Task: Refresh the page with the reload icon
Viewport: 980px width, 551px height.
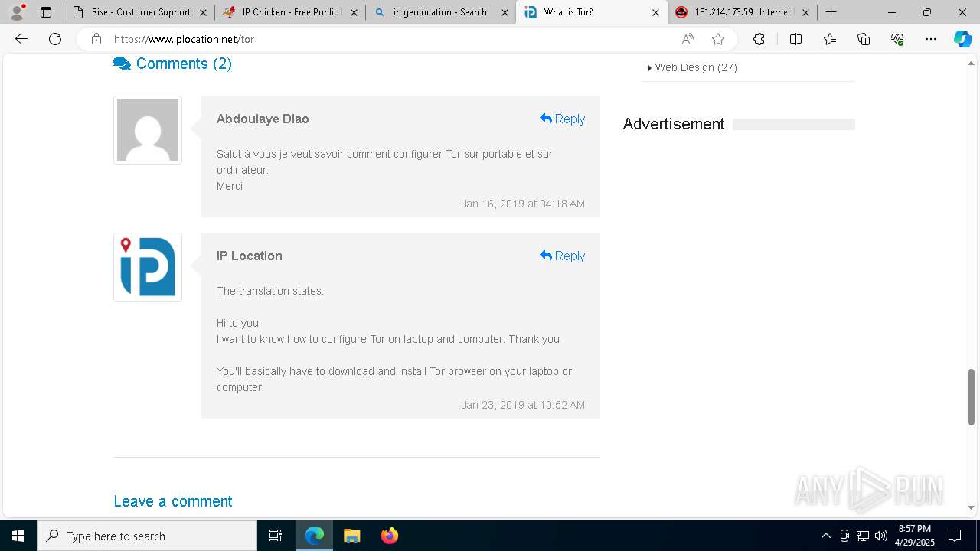Action: pos(55,39)
